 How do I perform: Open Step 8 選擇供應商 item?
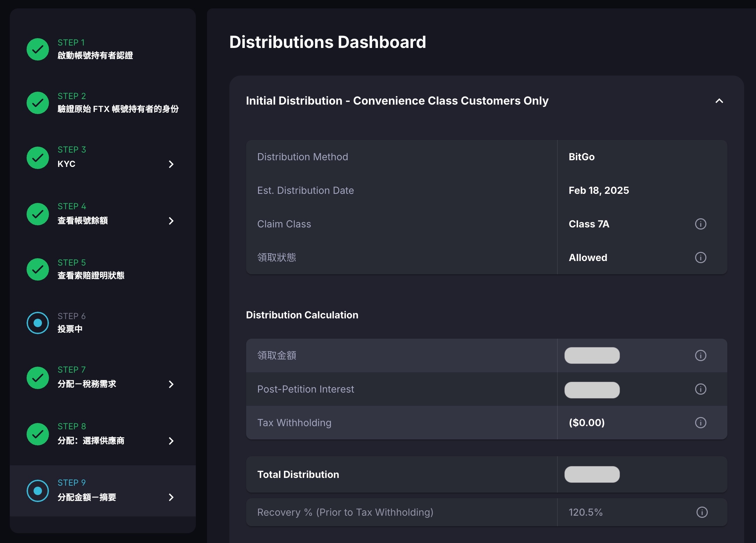click(91, 440)
